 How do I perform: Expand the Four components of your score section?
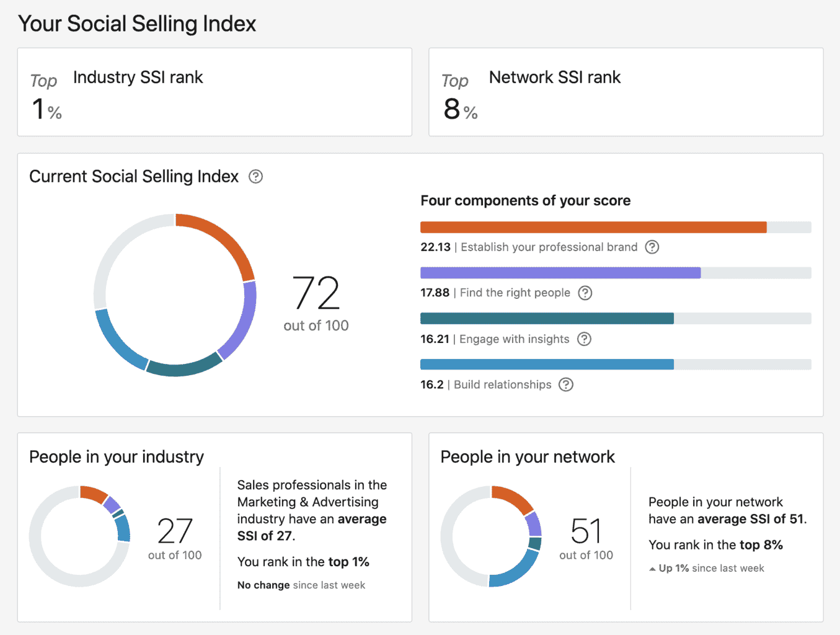tap(525, 200)
